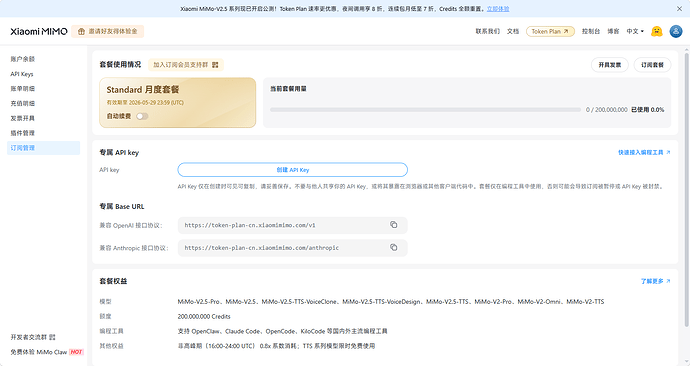This screenshot has width=690, height=366.
Task: Open 文档 in the header
Action: click(x=513, y=31)
